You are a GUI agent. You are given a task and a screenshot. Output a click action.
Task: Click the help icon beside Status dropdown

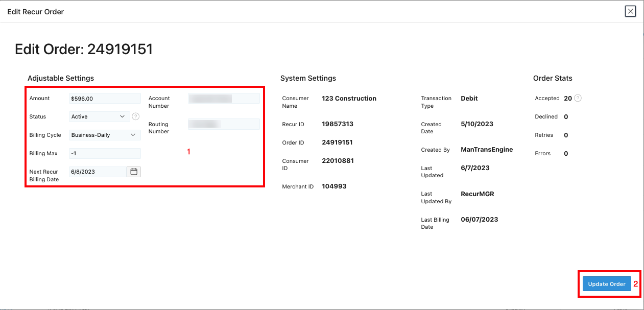(x=135, y=116)
